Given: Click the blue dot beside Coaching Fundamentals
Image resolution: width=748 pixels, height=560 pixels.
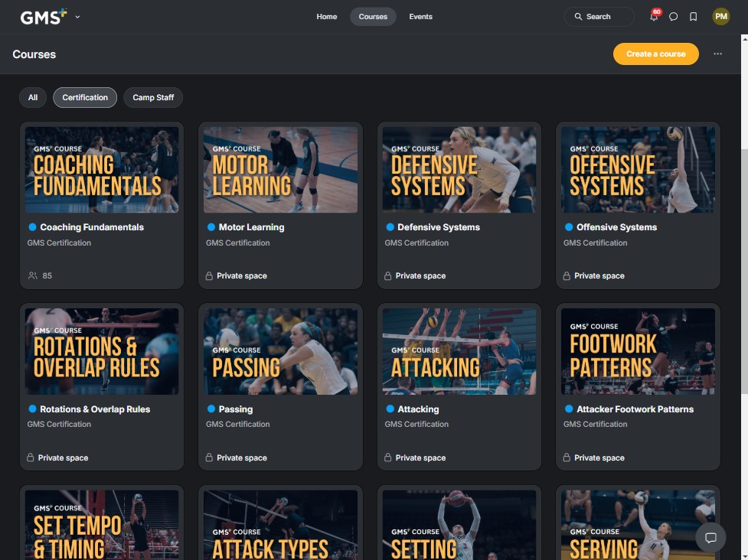Looking at the screenshot, I should click(32, 227).
